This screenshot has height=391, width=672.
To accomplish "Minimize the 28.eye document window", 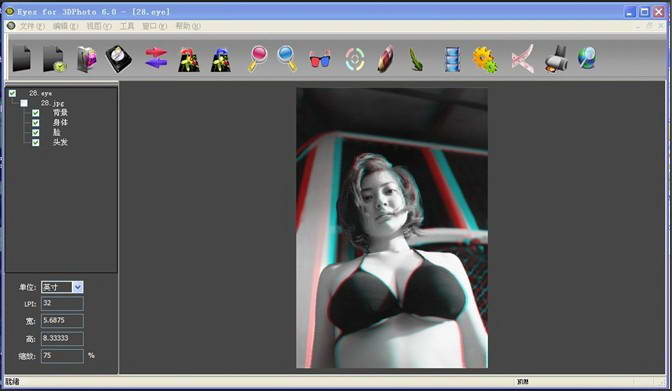I will (638, 26).
